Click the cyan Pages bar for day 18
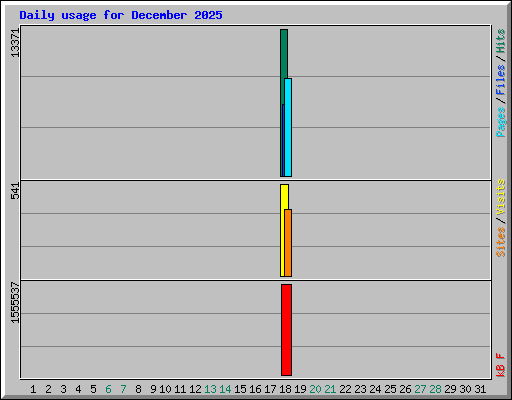Image resolution: width=512 pixels, height=400 pixels. click(x=288, y=127)
